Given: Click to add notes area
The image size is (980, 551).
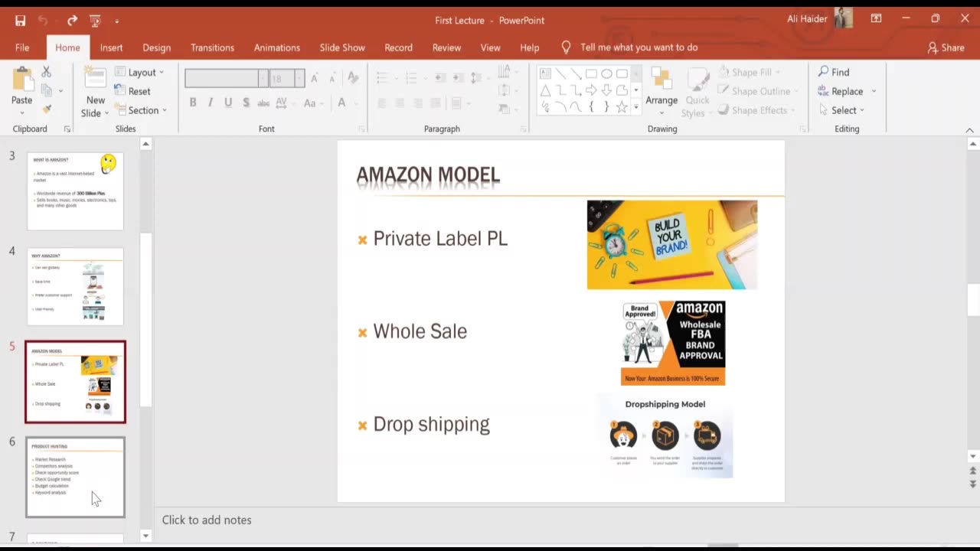Looking at the screenshot, I should [x=207, y=520].
